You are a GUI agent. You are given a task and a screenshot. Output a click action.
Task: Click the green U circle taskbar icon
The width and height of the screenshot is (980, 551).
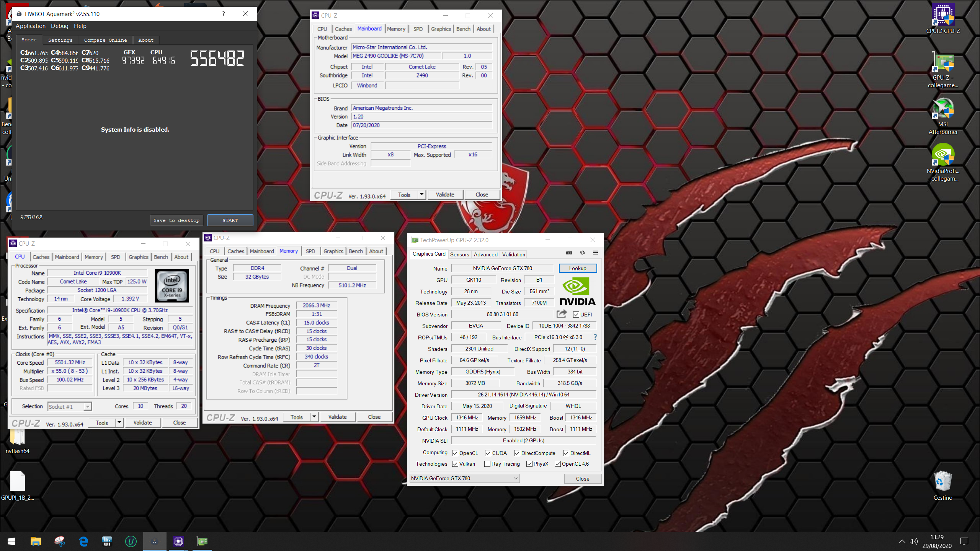coord(131,541)
